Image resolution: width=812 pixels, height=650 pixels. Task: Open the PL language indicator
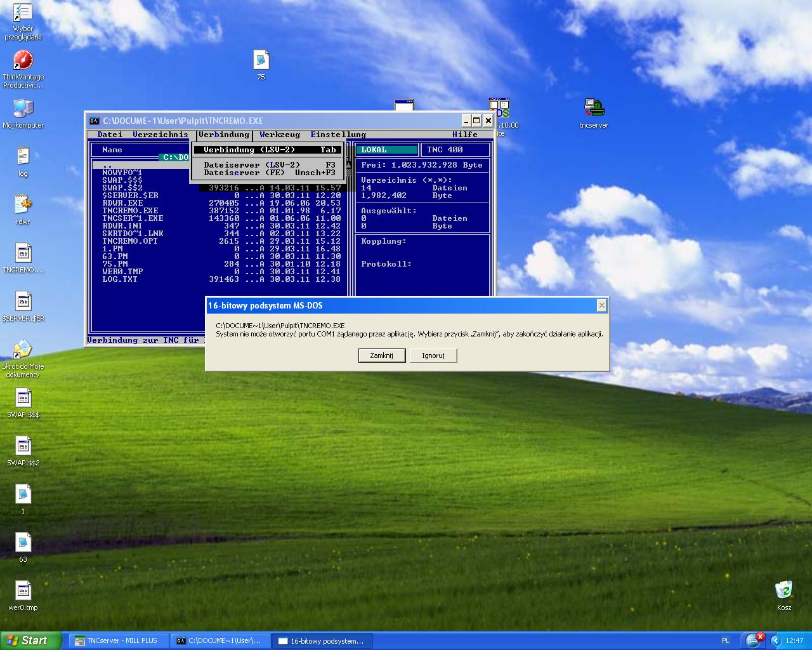click(725, 640)
